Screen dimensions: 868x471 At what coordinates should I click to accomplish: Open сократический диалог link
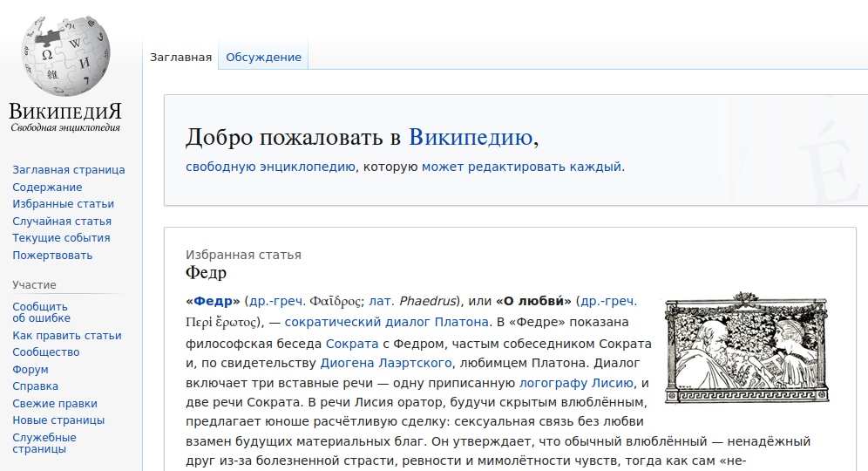click(357, 322)
